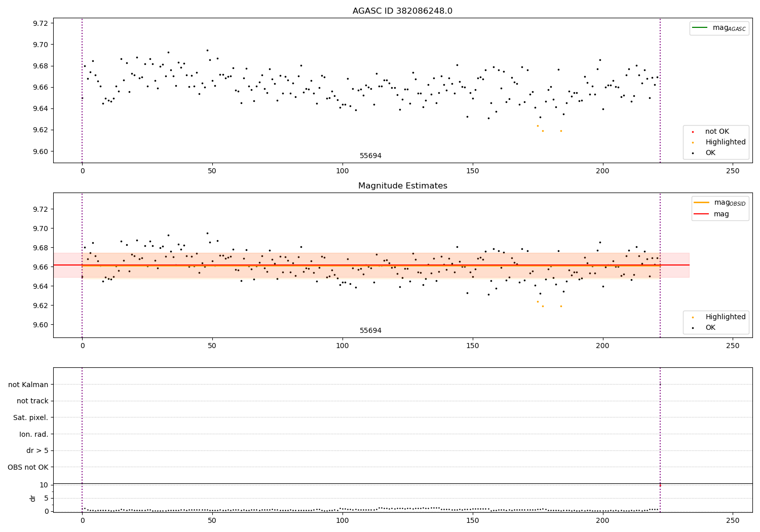Click the 'Ion. rad.' row label
The width and height of the screenshot is (760, 532).
pyautogui.click(x=34, y=435)
